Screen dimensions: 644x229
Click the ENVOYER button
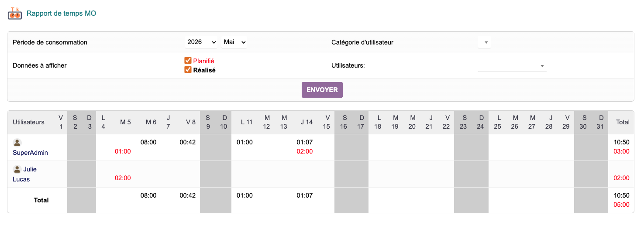(x=322, y=90)
